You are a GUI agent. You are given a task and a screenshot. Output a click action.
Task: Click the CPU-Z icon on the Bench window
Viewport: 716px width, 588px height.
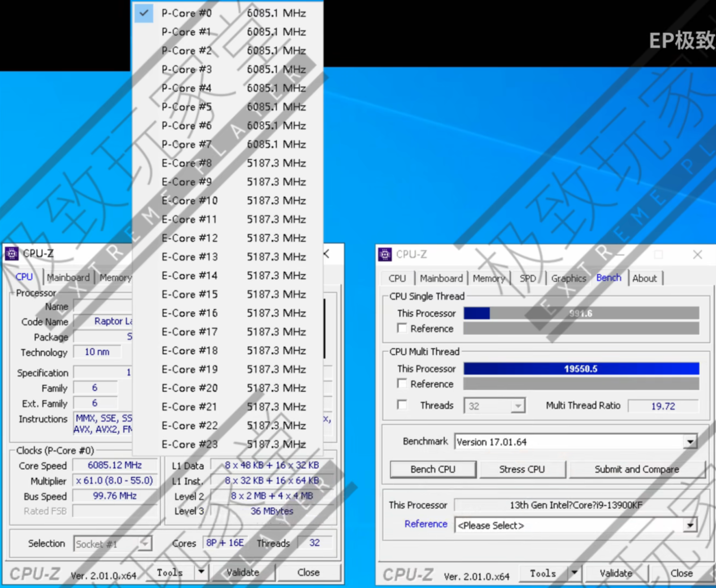tap(384, 254)
